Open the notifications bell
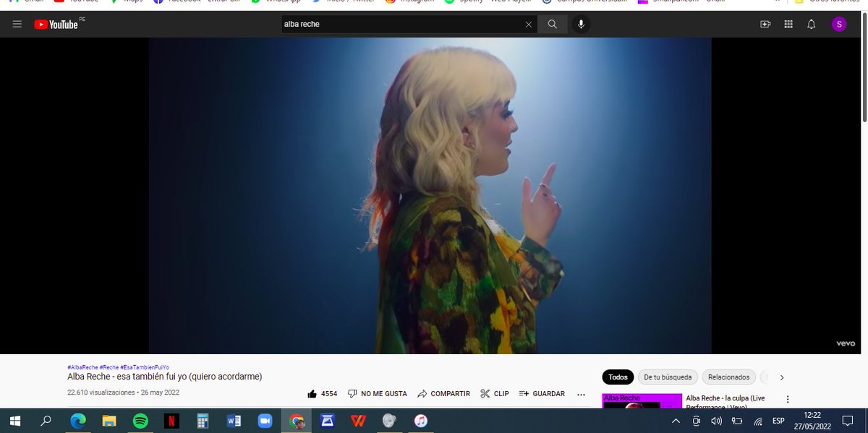Viewport: 868px width, 433px height. (x=812, y=25)
